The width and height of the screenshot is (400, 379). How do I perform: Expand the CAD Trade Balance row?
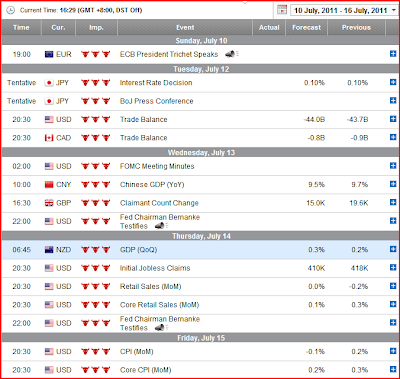[393, 137]
